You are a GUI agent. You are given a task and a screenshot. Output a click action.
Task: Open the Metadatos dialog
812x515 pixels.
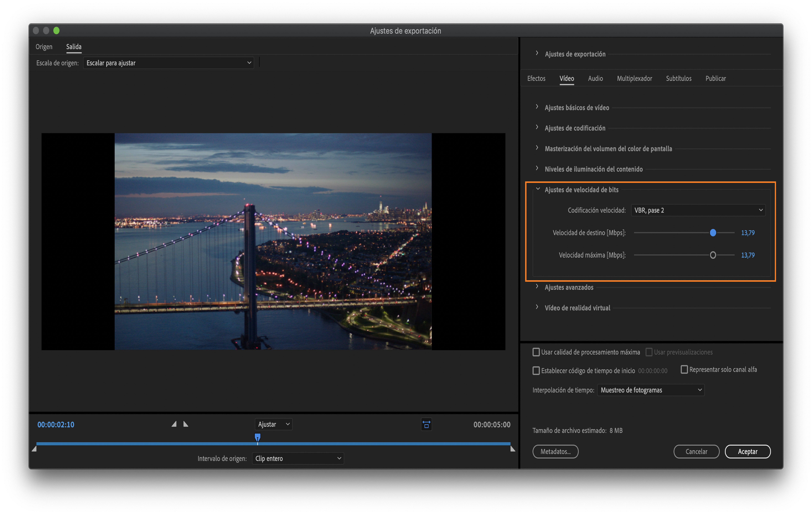(555, 451)
